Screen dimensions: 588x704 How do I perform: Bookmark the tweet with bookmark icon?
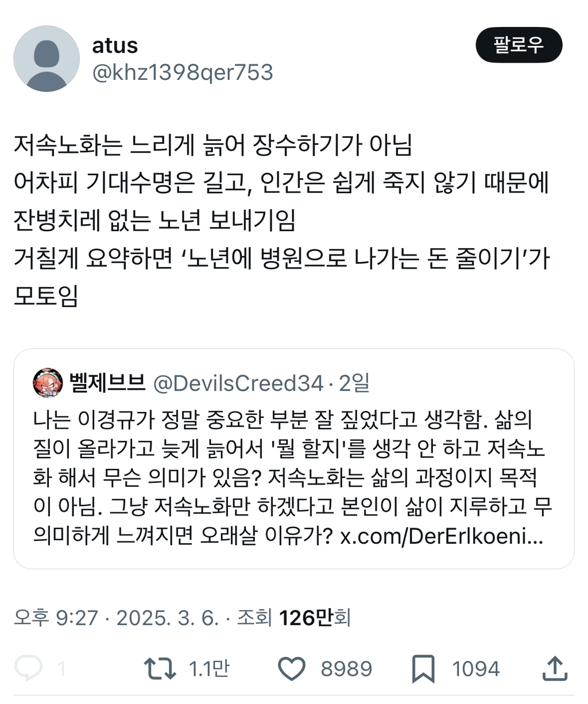pos(423,669)
